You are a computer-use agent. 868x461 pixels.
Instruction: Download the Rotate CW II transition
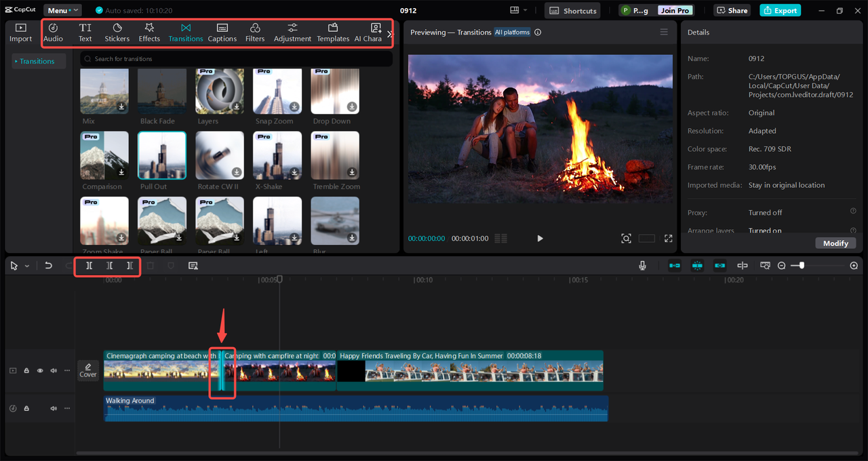coord(237,172)
